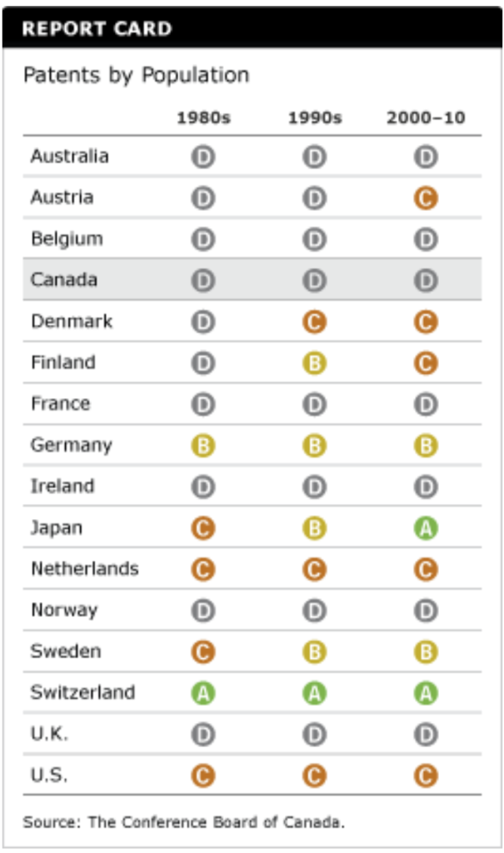Click Norway's 2000–10 D grade icon

[x=426, y=611]
